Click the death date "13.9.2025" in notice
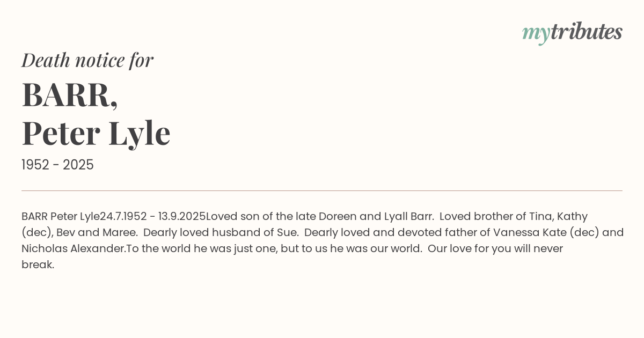This screenshot has width=644, height=338. click(182, 217)
